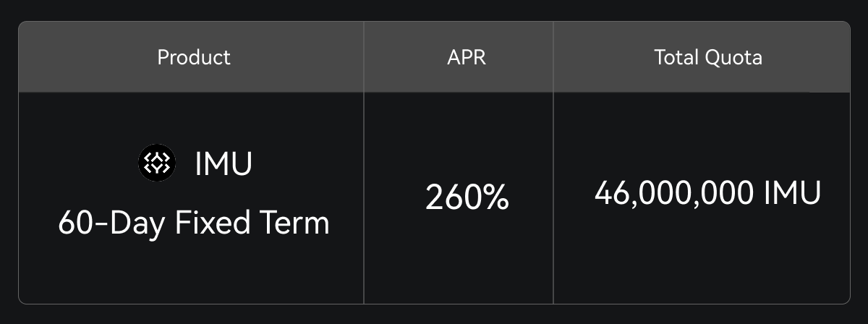Select the IMU token name beside the logo

(x=224, y=164)
